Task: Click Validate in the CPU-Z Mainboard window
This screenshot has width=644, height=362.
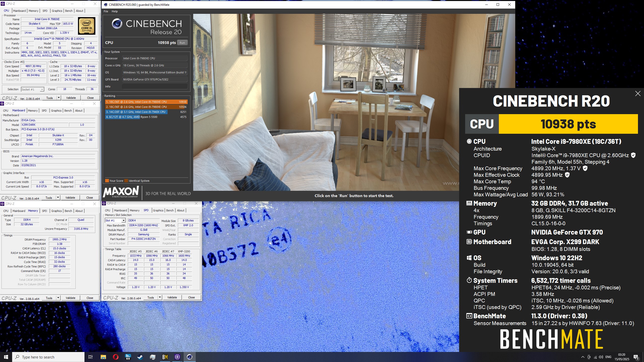Action: [70, 198]
